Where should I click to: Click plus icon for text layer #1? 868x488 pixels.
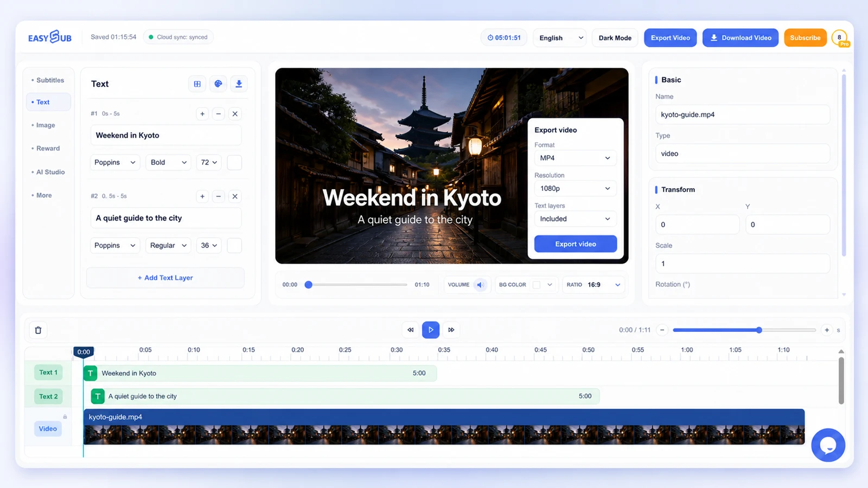202,114
